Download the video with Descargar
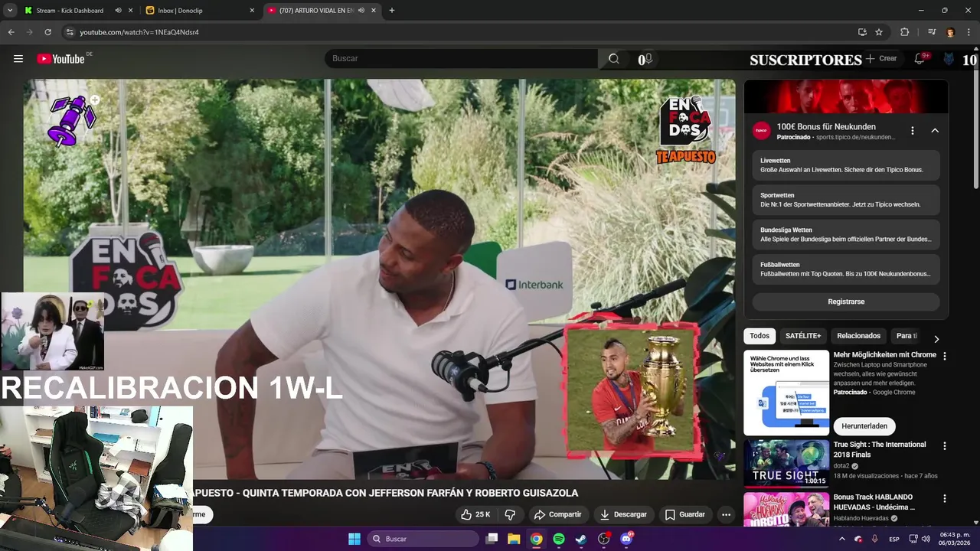Image resolution: width=980 pixels, height=551 pixels. click(623, 514)
